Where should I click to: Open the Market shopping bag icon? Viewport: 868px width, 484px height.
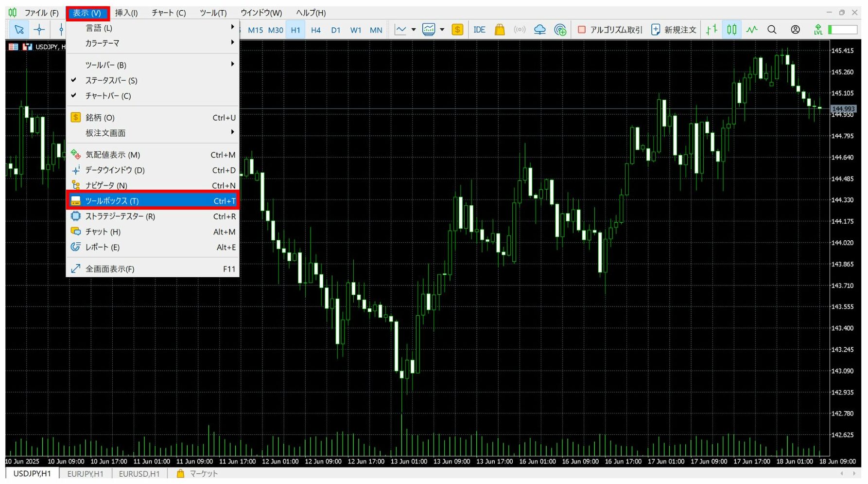pos(500,30)
